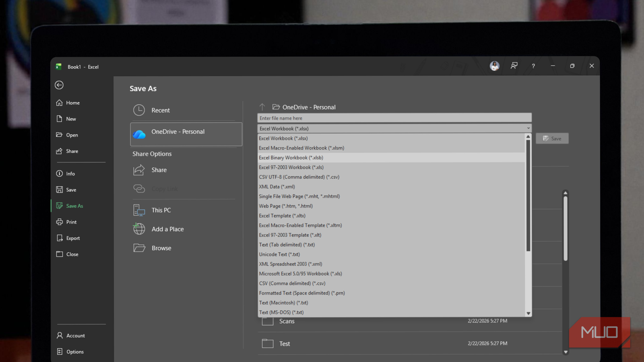Image resolution: width=644 pixels, height=362 pixels.
Task: Choose Formatted Text (Space delimited) (*.prn)
Action: pyautogui.click(x=391, y=293)
